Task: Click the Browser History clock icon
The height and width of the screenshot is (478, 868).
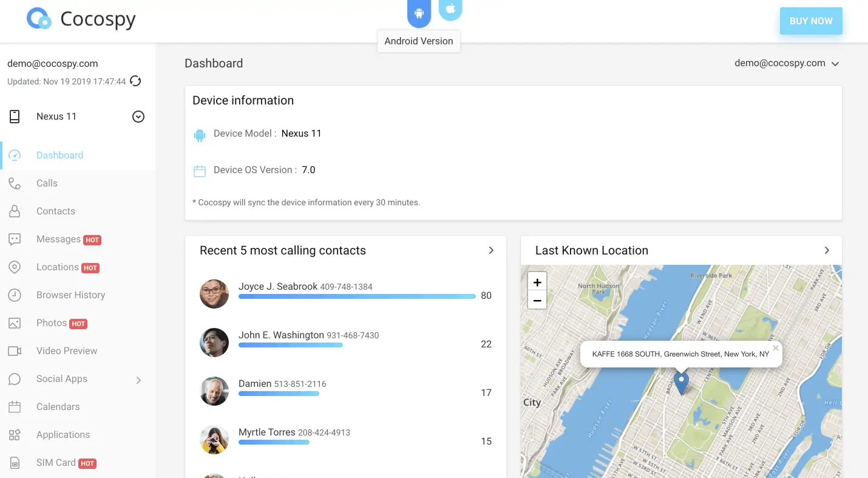Action: tap(15, 295)
